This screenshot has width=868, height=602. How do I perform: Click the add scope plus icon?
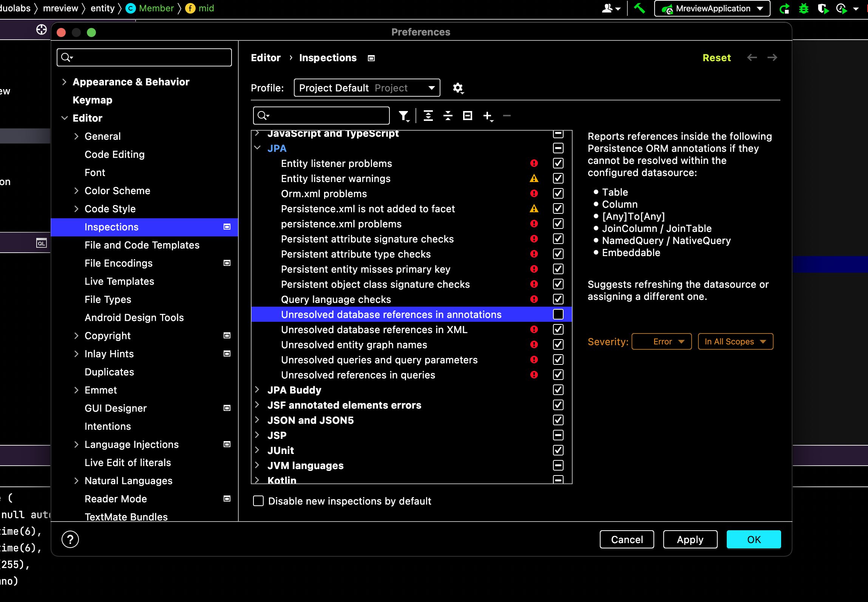coord(488,116)
